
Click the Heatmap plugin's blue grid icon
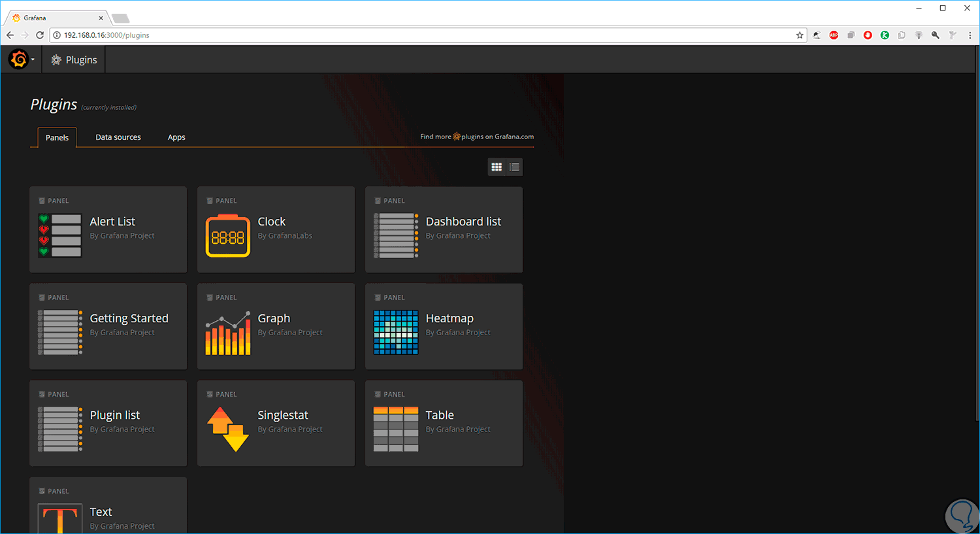click(x=396, y=332)
